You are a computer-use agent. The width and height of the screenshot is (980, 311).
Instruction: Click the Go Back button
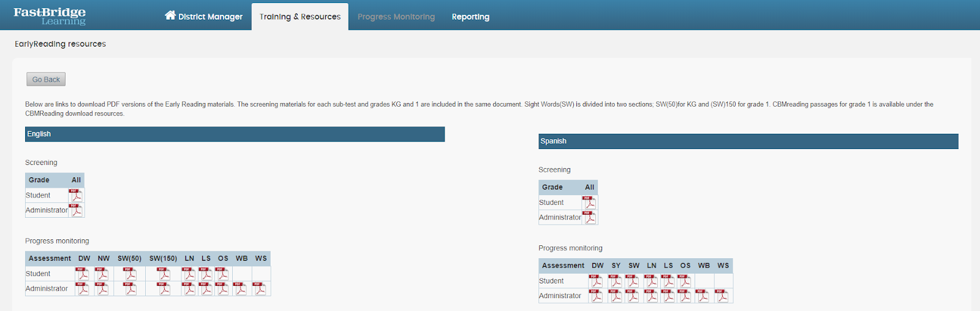click(46, 79)
